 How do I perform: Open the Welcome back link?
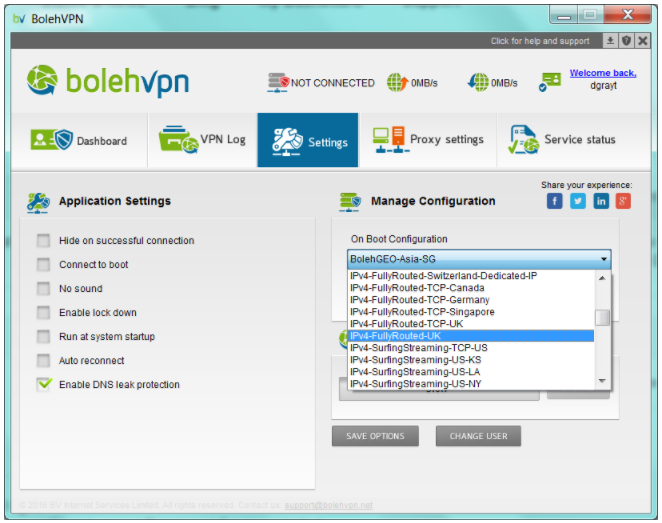603,73
